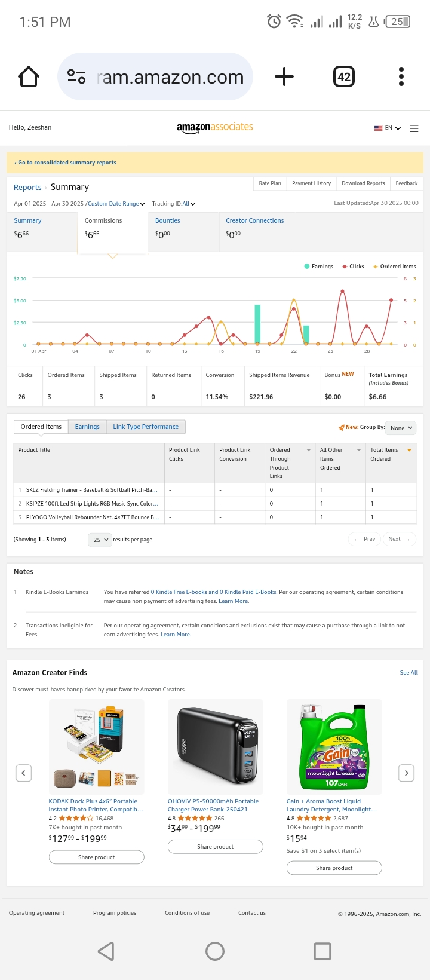Click the PLYOGO Volleyball Rebounder Net row
This screenshot has width=430, height=980.
pos(215,517)
